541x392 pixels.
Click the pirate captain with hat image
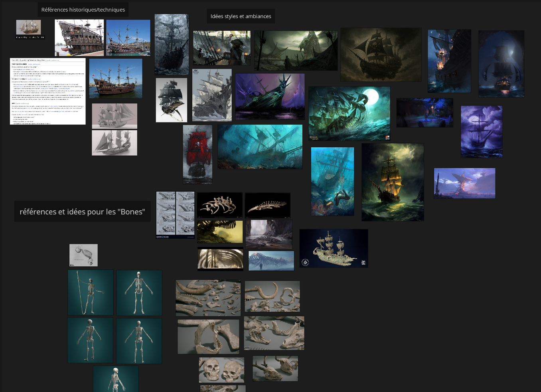[222, 48]
